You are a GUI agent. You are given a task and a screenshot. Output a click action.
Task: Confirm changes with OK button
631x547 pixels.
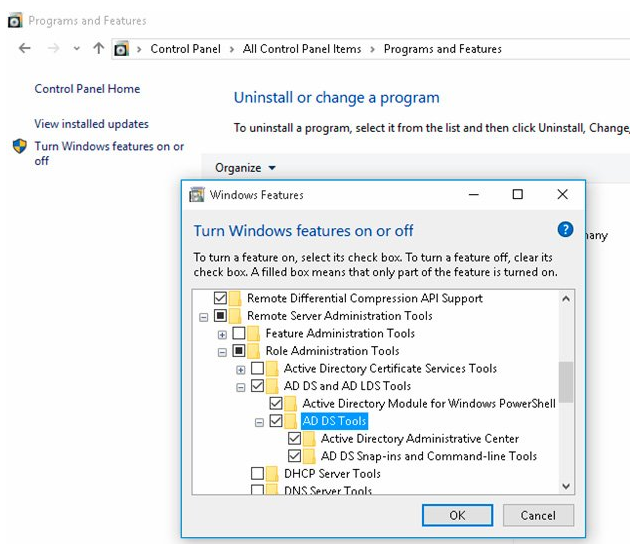pyautogui.click(x=457, y=515)
